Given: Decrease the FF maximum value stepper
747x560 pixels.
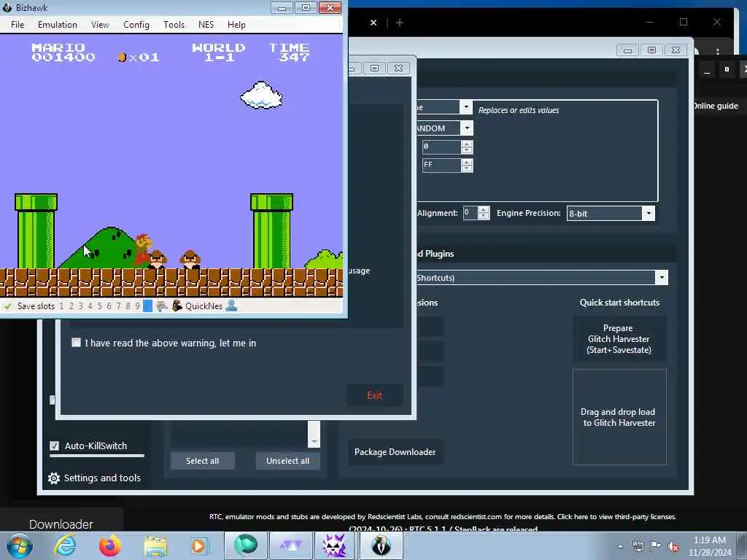Looking at the screenshot, I should (x=467, y=168).
